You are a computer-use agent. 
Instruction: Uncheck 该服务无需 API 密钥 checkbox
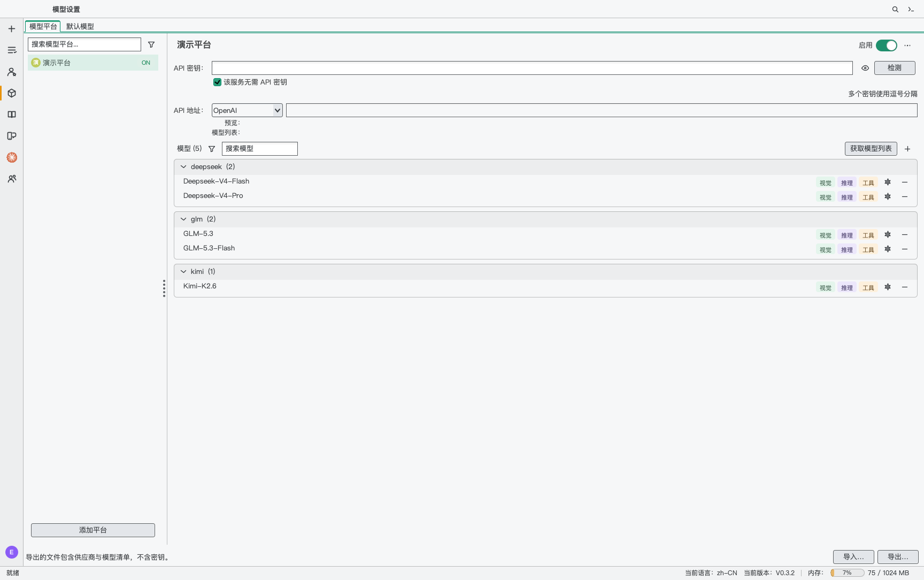(217, 82)
